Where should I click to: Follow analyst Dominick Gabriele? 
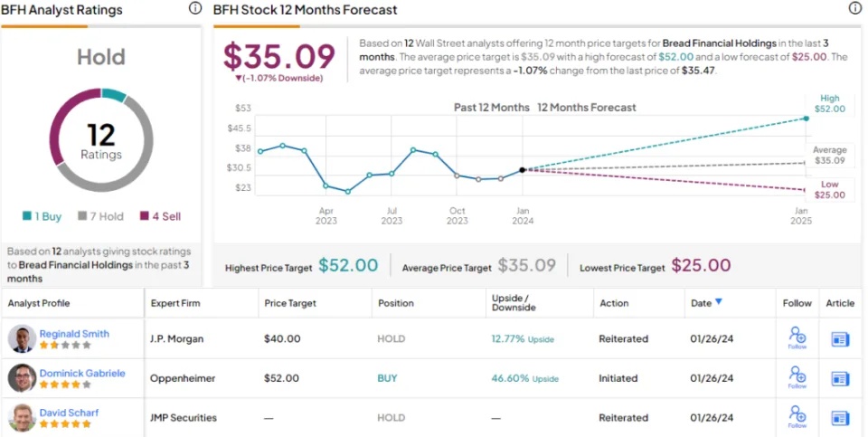pos(797,378)
